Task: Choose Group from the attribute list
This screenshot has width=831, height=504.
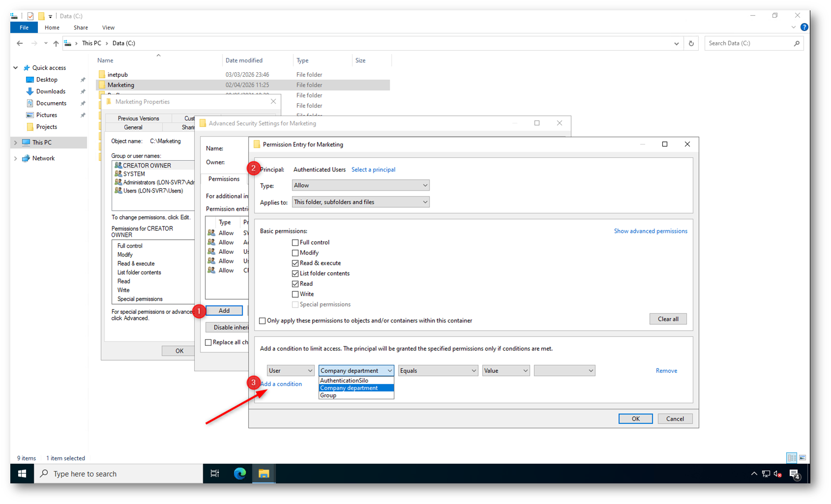Action: [x=328, y=395]
